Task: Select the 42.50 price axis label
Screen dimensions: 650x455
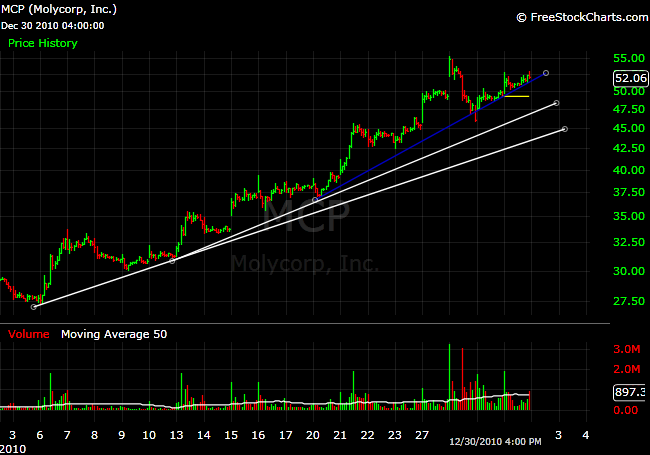Action: [629, 148]
